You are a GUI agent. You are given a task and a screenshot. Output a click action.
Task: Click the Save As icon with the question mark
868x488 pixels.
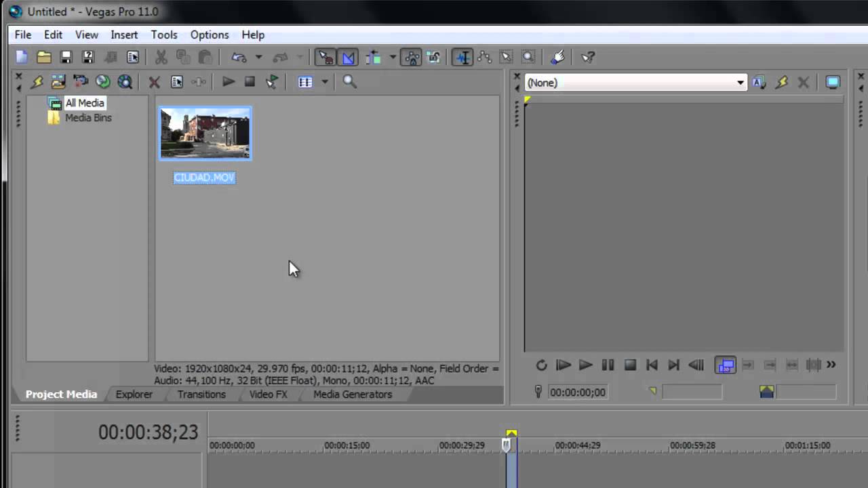[x=88, y=58]
